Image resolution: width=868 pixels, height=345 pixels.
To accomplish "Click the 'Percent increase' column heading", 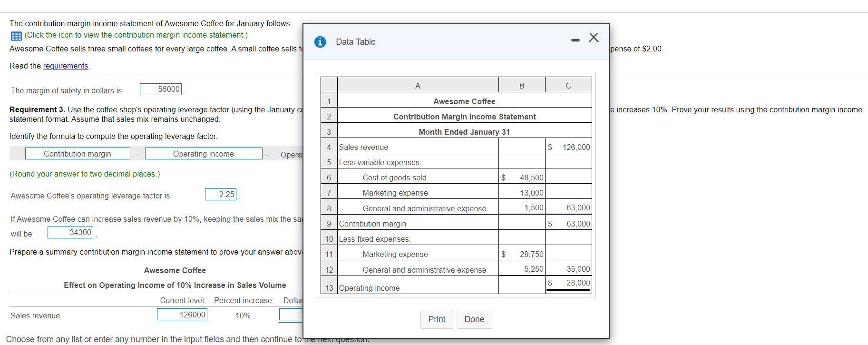I will tap(243, 300).
